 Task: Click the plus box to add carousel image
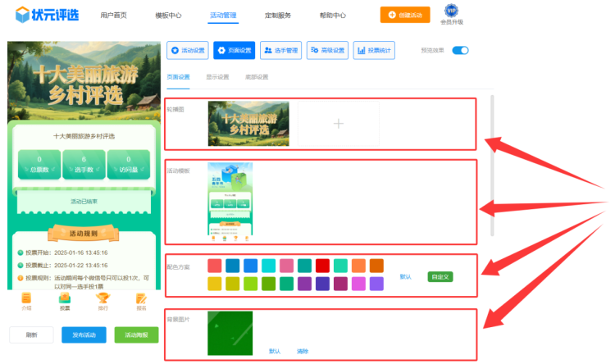coord(338,123)
